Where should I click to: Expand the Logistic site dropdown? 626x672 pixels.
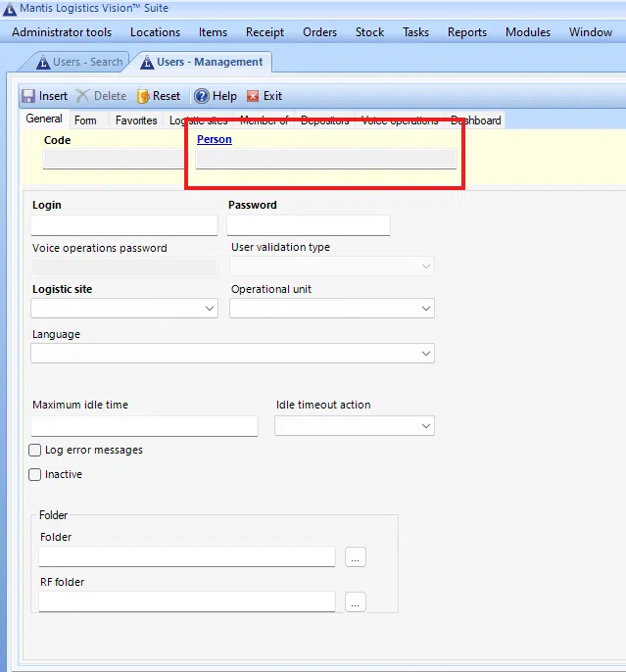[x=210, y=309]
